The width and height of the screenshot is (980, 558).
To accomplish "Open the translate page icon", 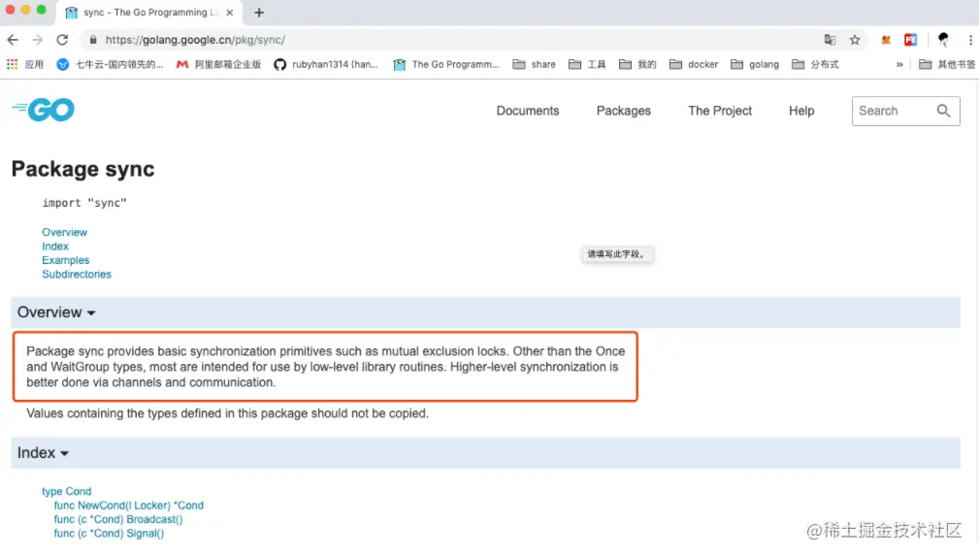I will point(830,40).
